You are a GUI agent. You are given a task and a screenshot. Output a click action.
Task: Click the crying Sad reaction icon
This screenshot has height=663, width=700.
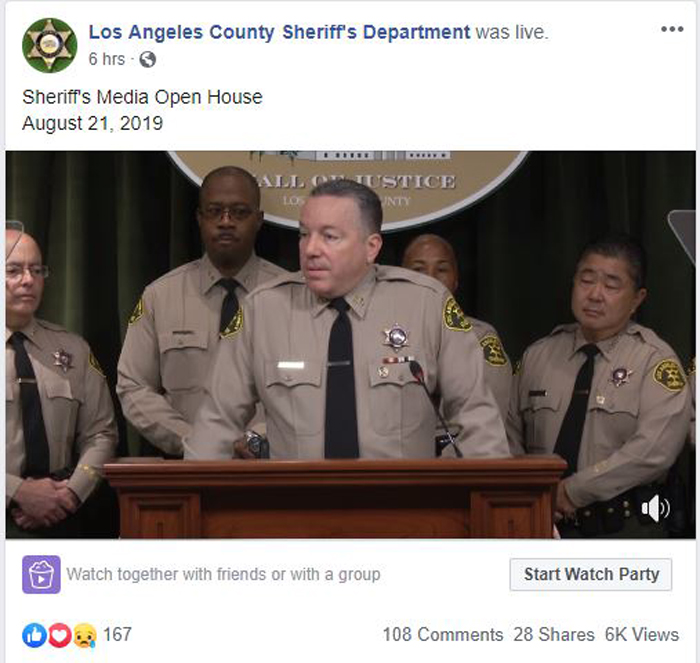[x=85, y=635]
